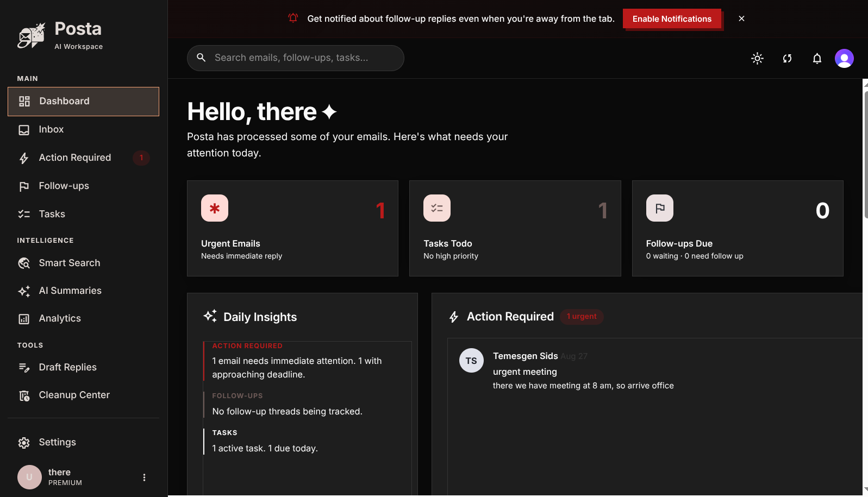Click the Action Required panel heading
This screenshot has width=868, height=497.
510,317
